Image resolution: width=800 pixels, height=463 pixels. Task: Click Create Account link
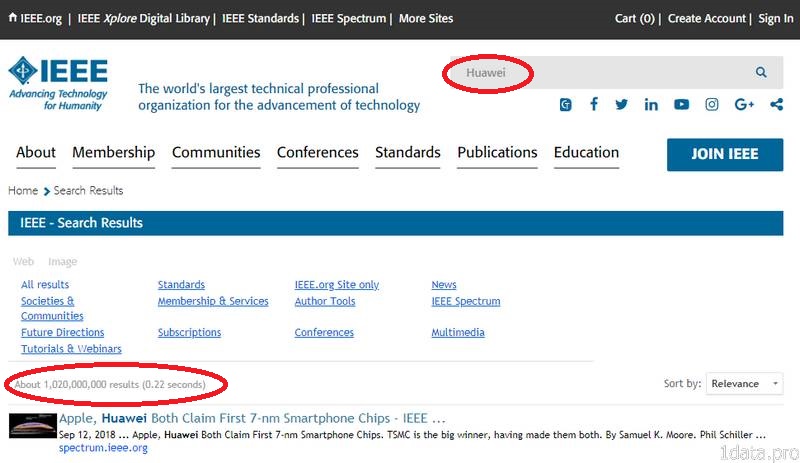click(x=707, y=18)
